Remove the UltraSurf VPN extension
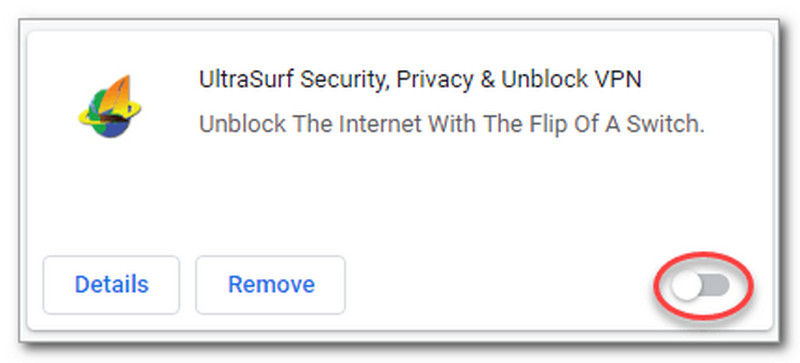Image resolution: width=800 pixels, height=363 pixels. [271, 285]
